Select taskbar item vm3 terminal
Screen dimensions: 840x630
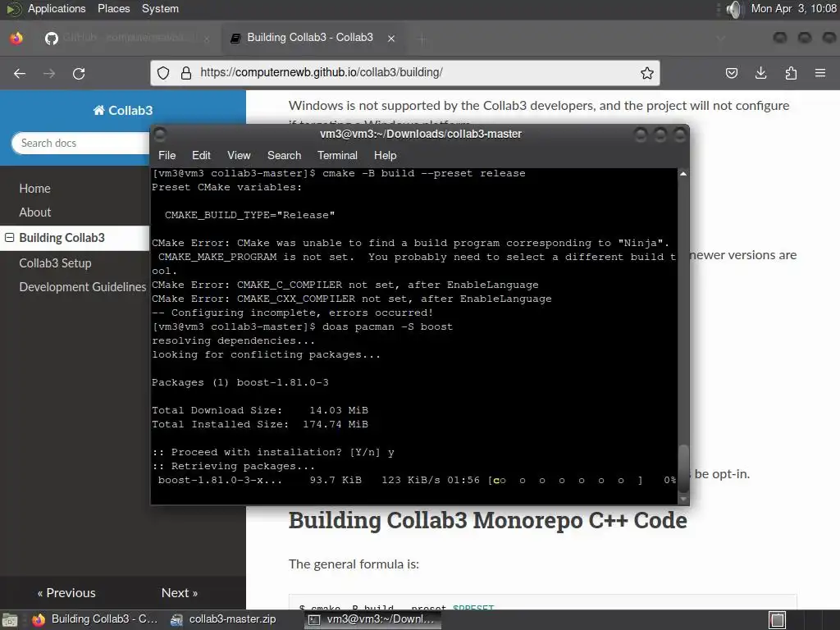pos(373,619)
